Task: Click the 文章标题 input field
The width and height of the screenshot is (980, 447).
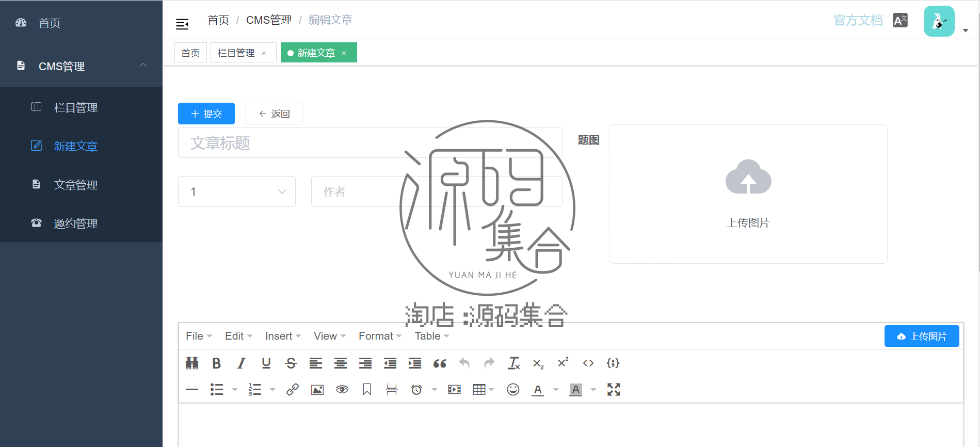Action: click(x=370, y=142)
